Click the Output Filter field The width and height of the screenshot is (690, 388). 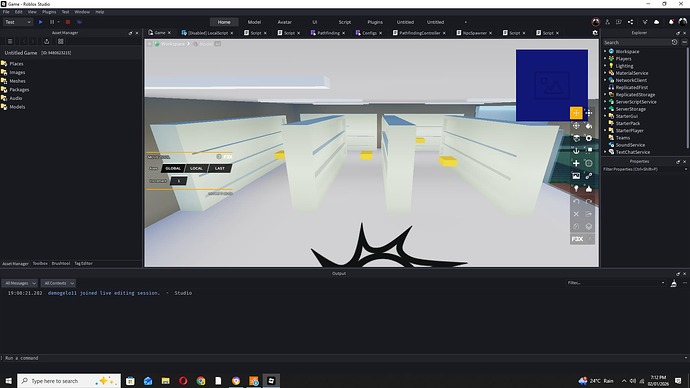(x=615, y=283)
